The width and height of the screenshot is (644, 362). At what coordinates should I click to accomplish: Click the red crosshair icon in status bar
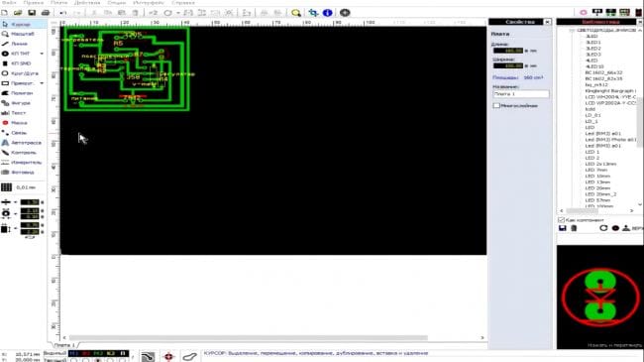168,356
